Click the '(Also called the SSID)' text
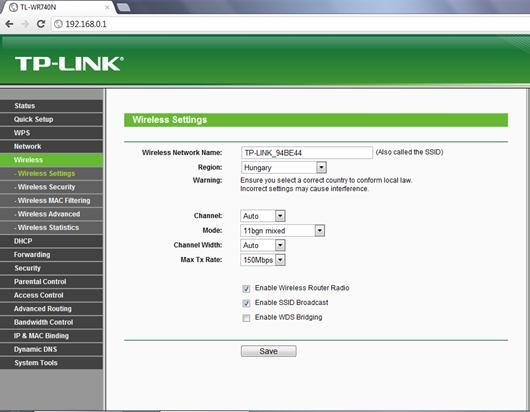 pos(409,152)
